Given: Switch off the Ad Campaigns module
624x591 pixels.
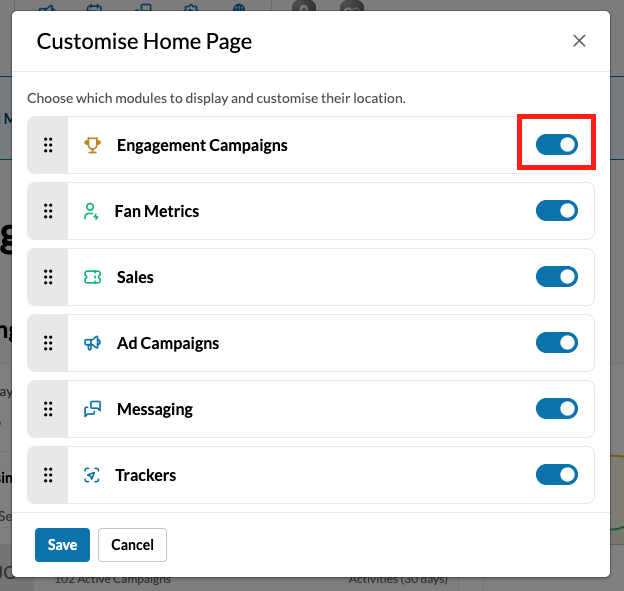Looking at the screenshot, I should [x=557, y=343].
